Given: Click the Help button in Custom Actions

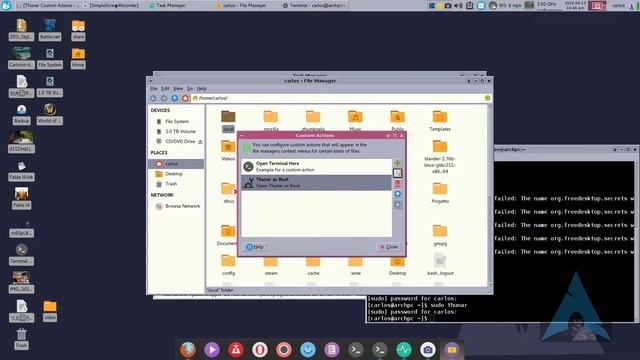Looking at the screenshot, I should click(255, 247).
